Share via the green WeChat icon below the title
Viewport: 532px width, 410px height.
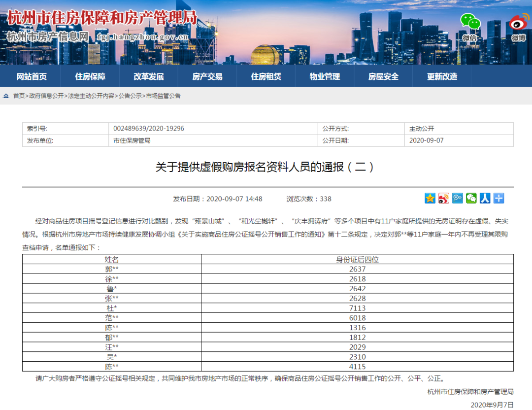[471, 198]
